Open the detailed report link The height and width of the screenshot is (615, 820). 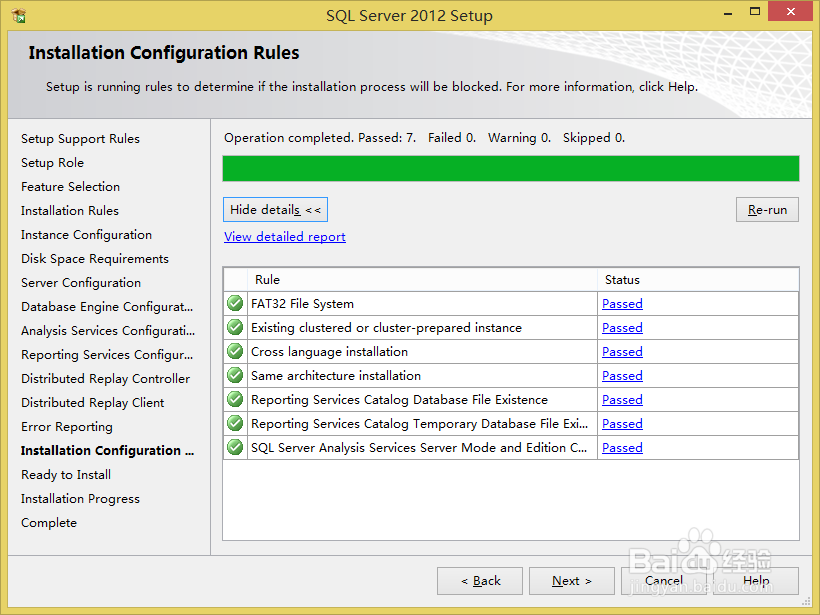[x=284, y=236]
